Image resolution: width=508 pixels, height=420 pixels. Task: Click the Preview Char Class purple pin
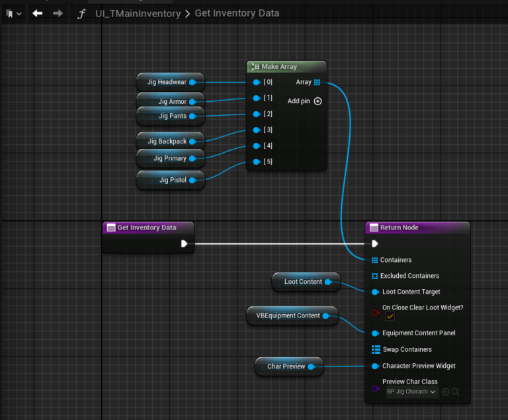375,388
